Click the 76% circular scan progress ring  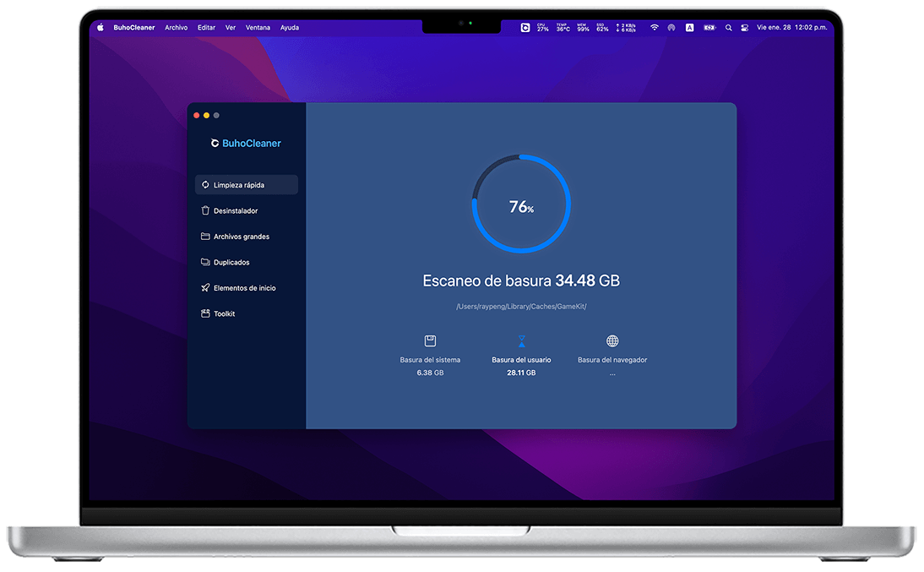[521, 204]
